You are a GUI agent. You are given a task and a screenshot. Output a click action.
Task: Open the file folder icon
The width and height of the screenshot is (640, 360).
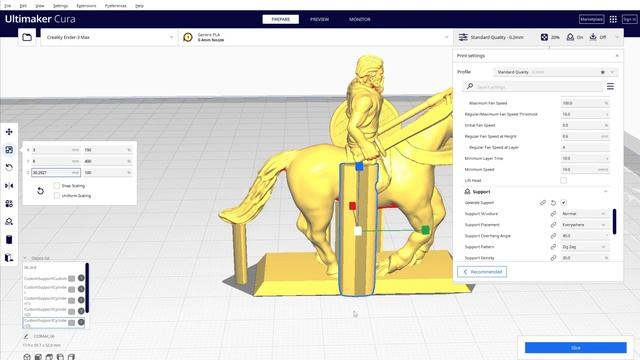(x=27, y=37)
